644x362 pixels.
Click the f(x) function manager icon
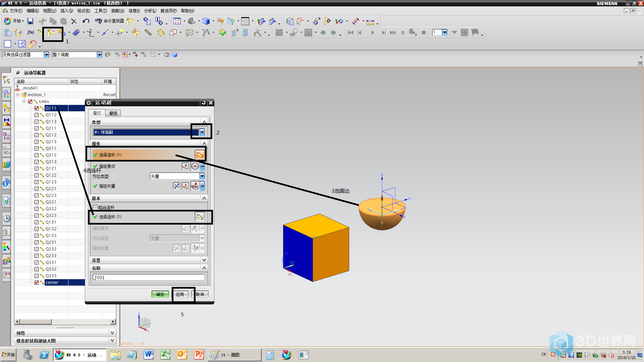pyautogui.click(x=31, y=33)
